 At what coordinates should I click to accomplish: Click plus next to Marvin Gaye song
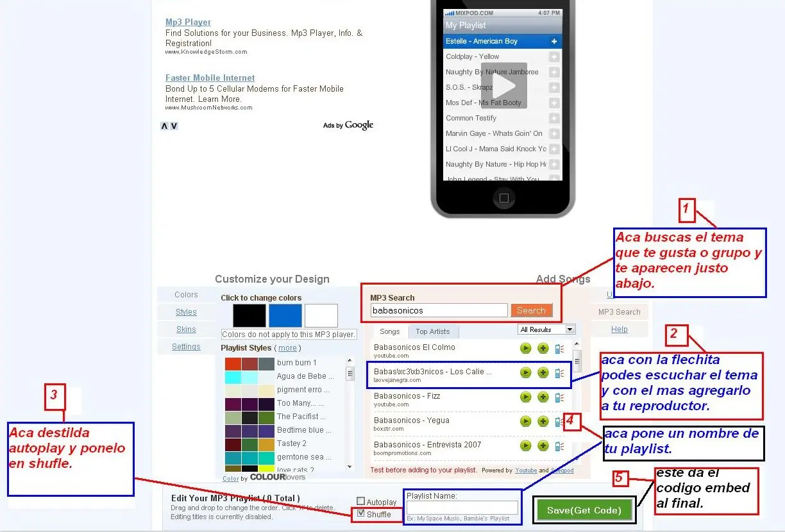[x=554, y=134]
